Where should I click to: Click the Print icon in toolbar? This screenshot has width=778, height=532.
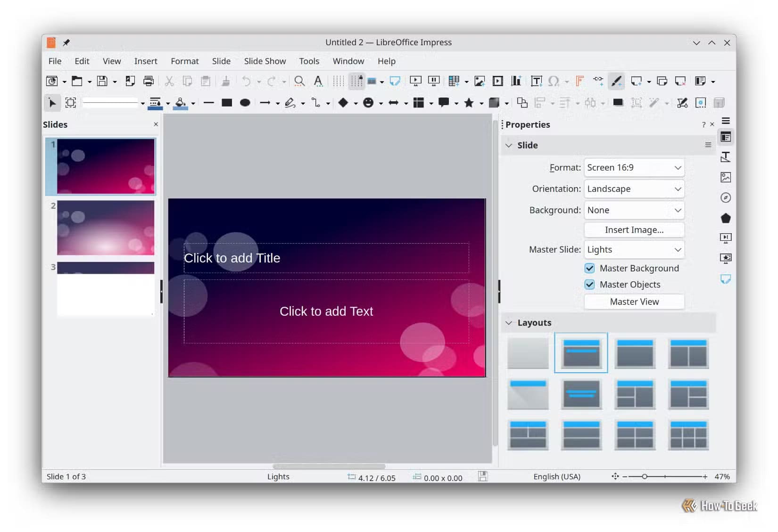point(149,81)
